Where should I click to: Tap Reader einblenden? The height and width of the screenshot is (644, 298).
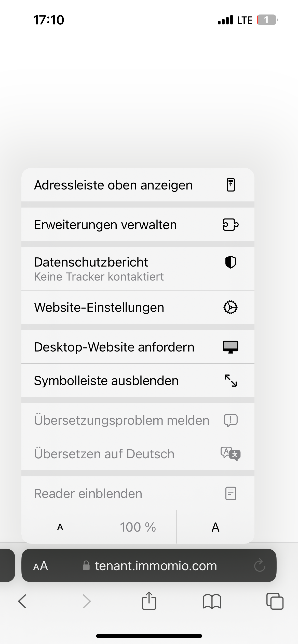point(88,493)
